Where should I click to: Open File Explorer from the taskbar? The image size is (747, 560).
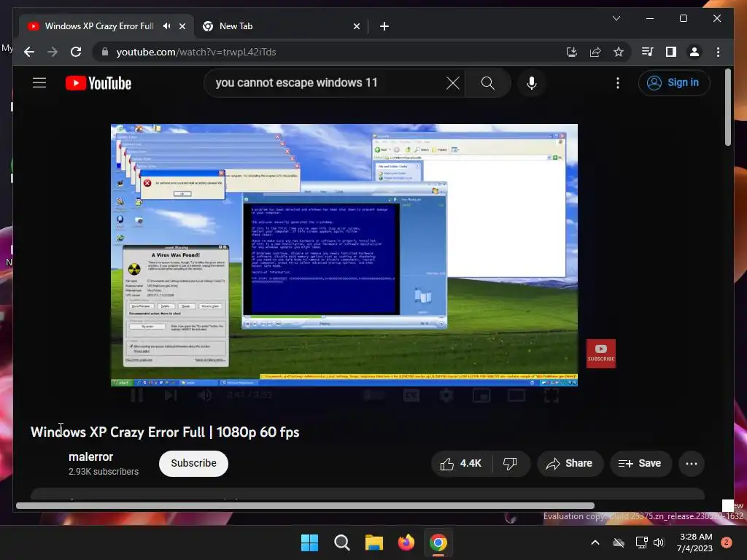[374, 542]
